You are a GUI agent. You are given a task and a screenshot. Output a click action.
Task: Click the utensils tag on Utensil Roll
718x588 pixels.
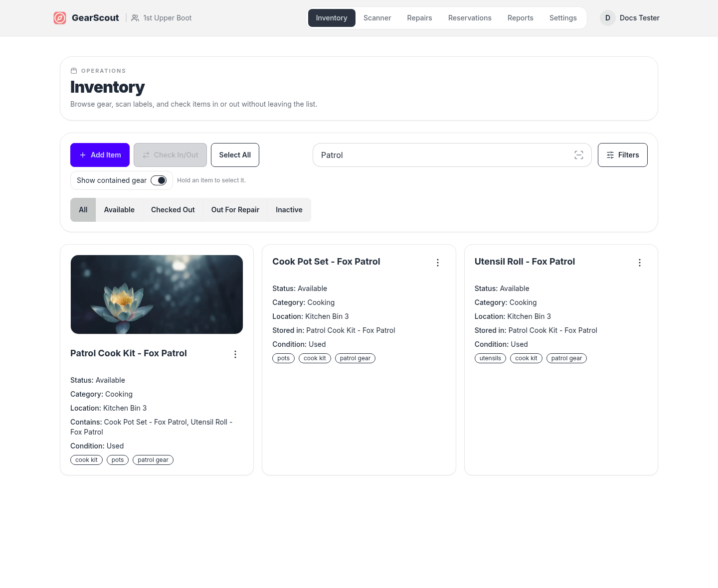(x=490, y=358)
